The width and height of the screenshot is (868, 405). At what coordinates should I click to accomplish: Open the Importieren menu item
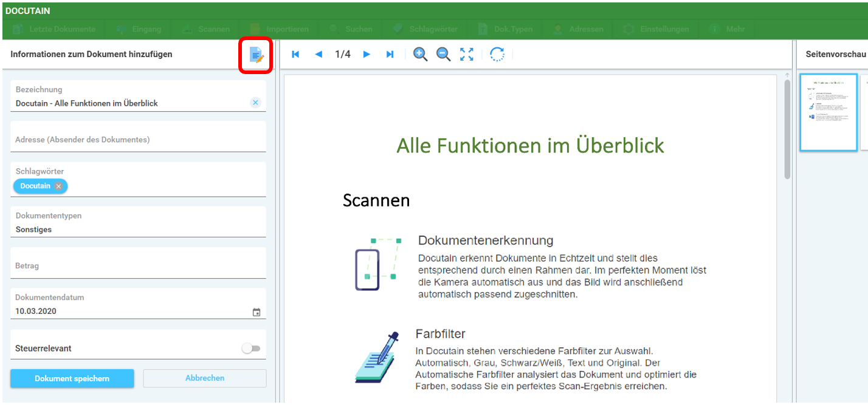(279, 29)
